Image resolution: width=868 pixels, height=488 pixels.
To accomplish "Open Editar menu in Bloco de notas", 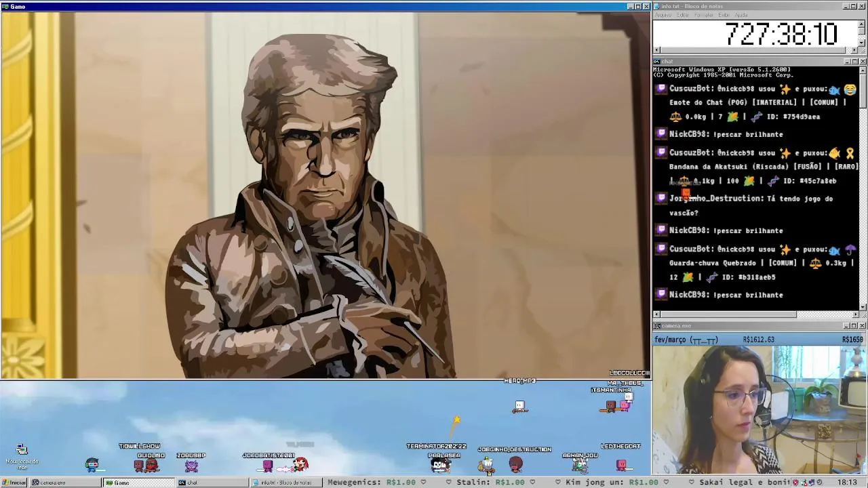I will tap(683, 15).
